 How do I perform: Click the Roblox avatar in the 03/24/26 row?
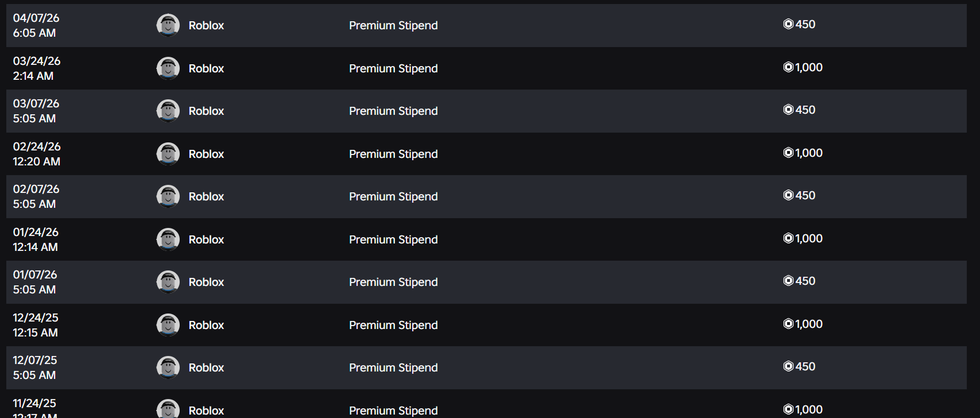[168, 68]
